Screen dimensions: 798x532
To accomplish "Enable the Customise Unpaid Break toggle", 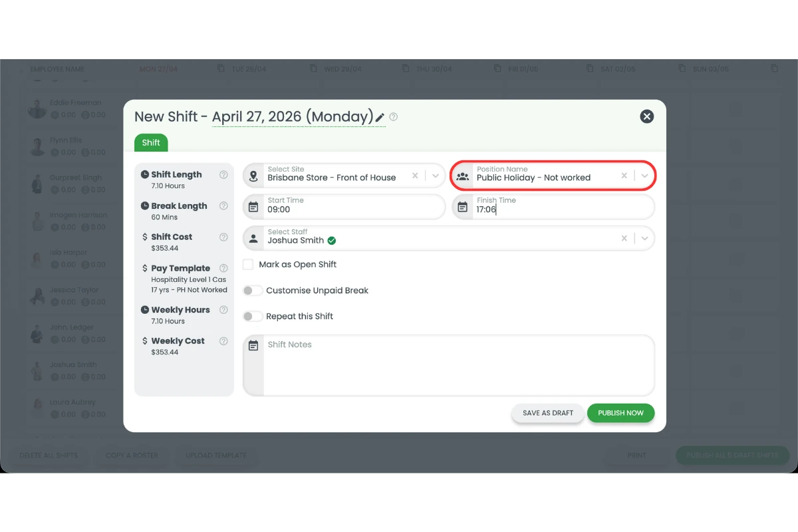I will [253, 291].
